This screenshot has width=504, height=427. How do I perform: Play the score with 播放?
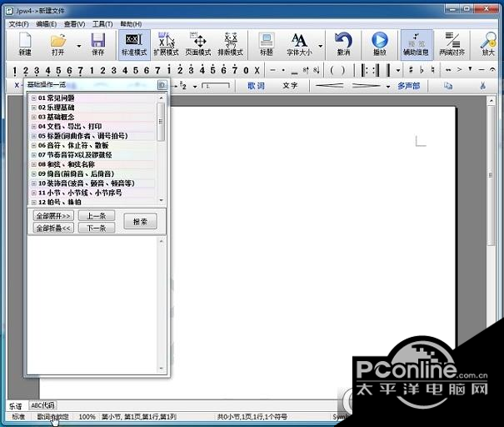pos(380,44)
